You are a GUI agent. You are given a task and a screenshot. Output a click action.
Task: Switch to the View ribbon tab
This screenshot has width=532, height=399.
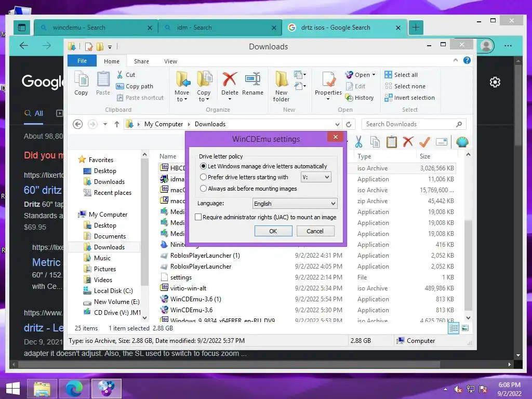point(170,61)
